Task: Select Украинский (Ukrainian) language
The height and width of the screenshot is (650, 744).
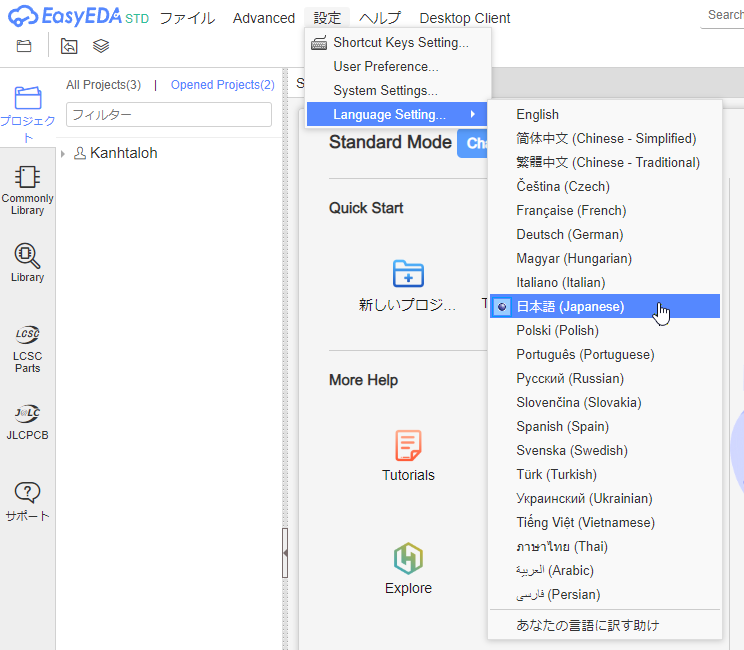Action: [x=604, y=499]
